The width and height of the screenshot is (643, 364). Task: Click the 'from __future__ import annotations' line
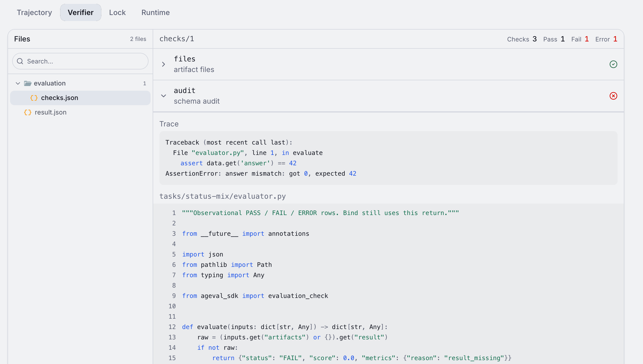pos(246,234)
